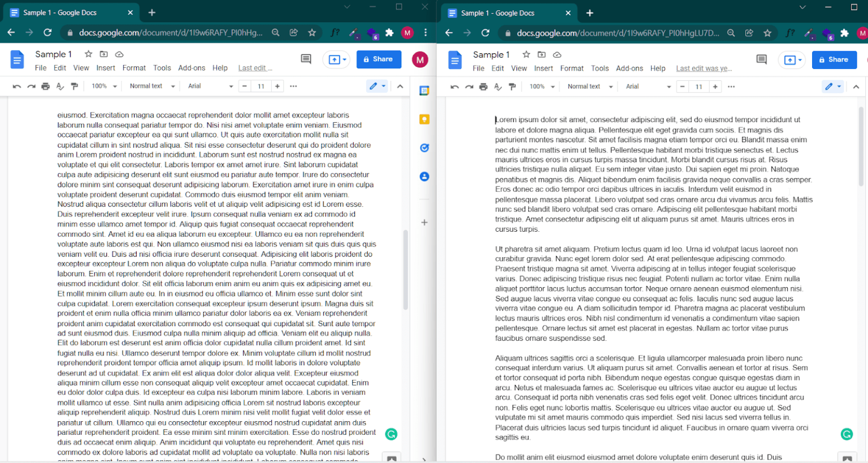Open Google Keep side panel icon
Screen dimensions: 868x463
coord(424,119)
